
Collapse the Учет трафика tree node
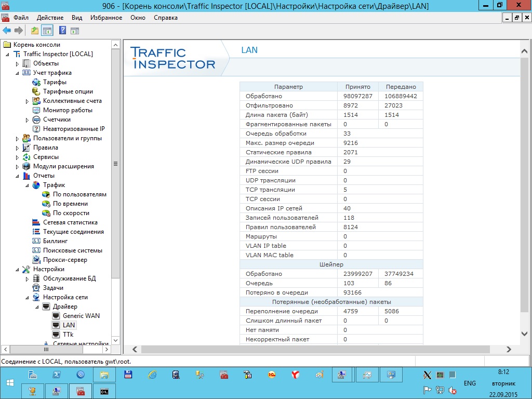tap(17, 73)
